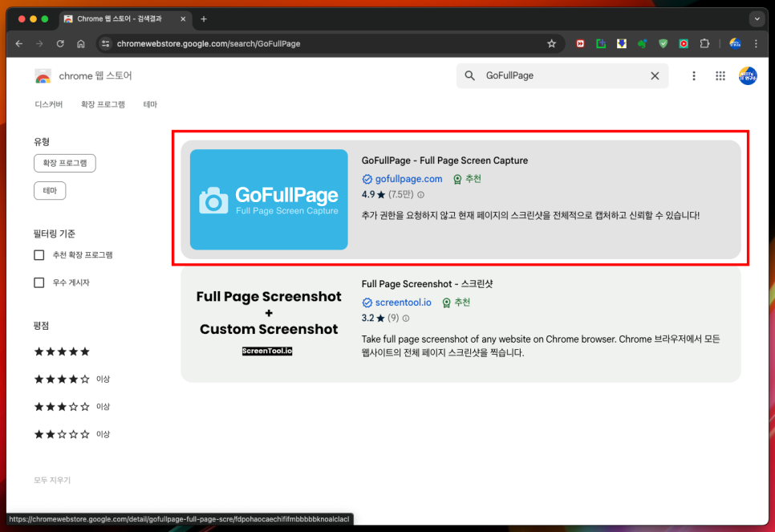The width and height of the screenshot is (775, 532).
Task: Show rating info for Full Page Screenshot 3.2
Action: click(x=406, y=319)
